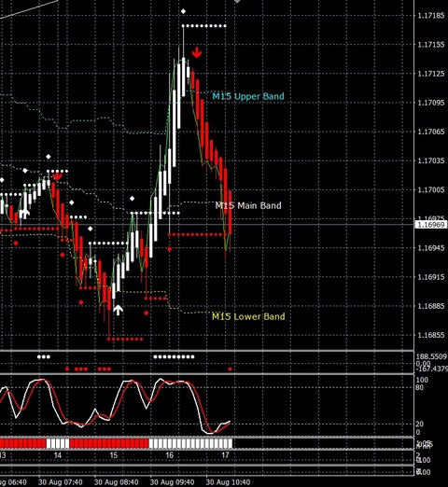
Task: Click price level 1.17005 on the axis
Action: tap(430, 189)
